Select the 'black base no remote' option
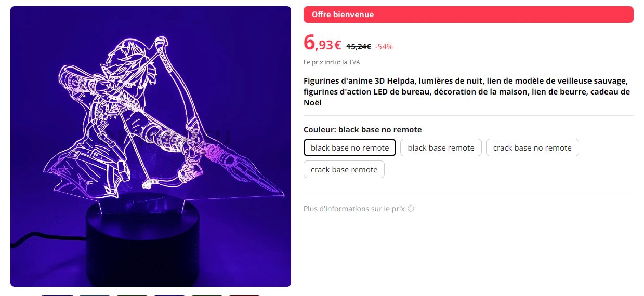Screen dimensions: 644x296 [x=350, y=147]
